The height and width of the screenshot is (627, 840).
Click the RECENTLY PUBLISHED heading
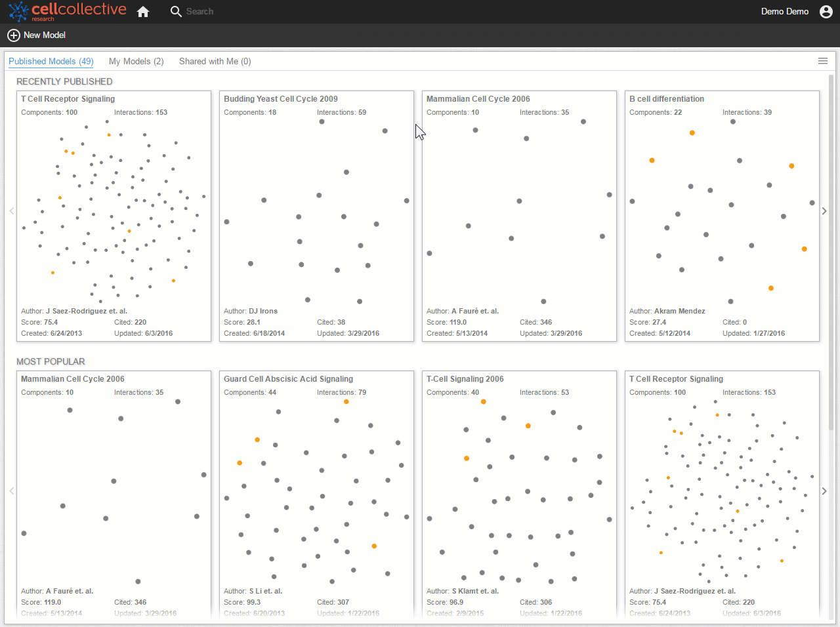[64, 82]
